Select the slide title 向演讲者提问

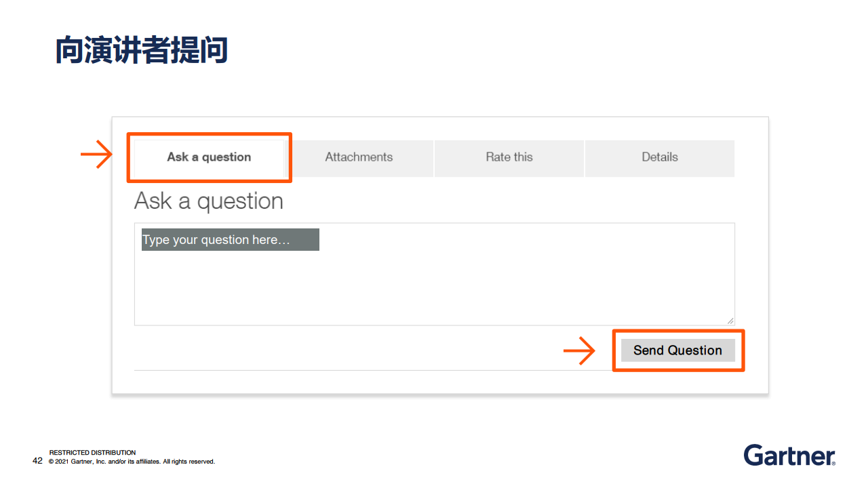point(141,51)
